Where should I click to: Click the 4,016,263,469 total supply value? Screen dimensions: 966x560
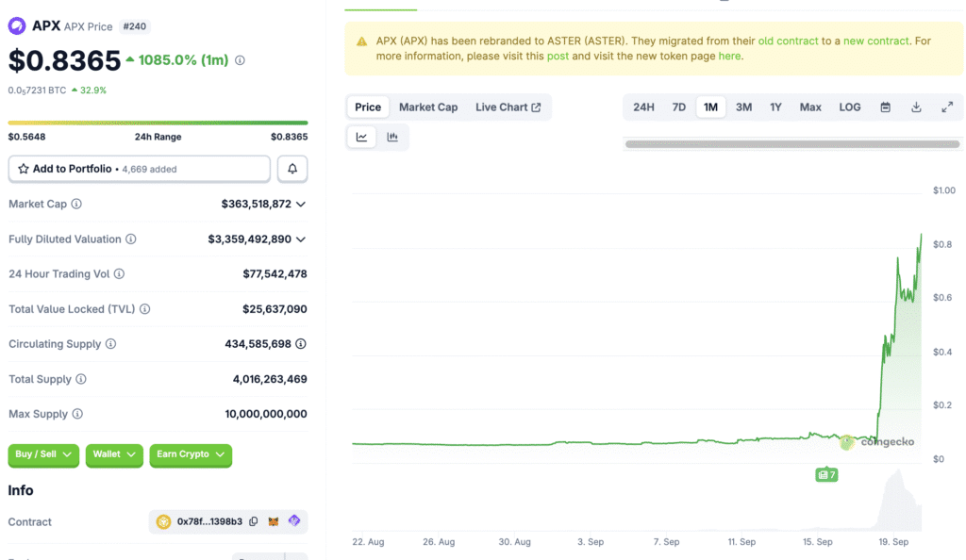(x=270, y=379)
